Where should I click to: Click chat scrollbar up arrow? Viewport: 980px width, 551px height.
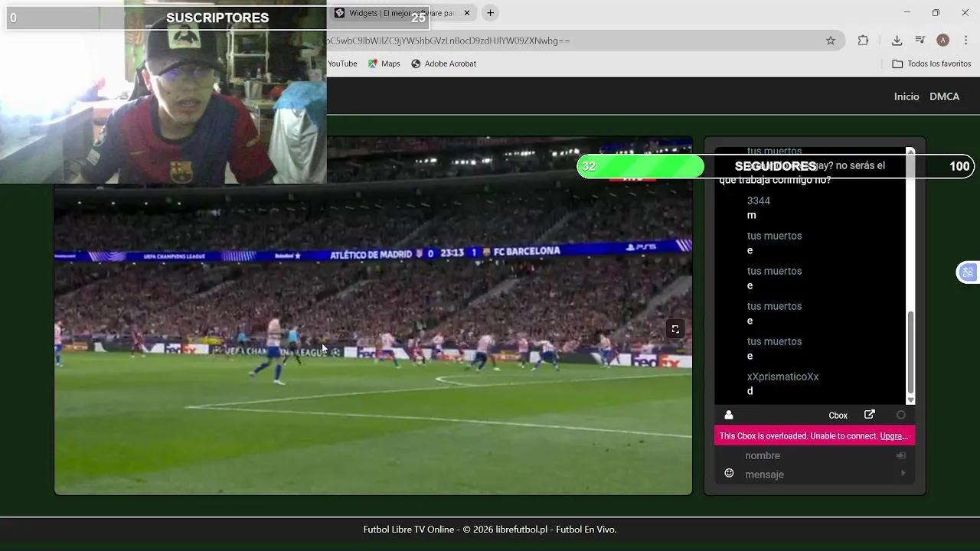[x=910, y=152]
